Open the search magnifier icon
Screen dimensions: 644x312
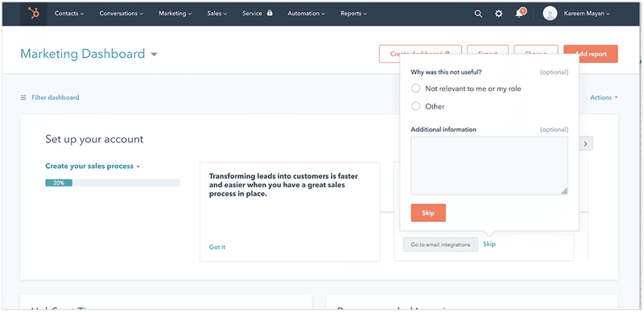478,14
